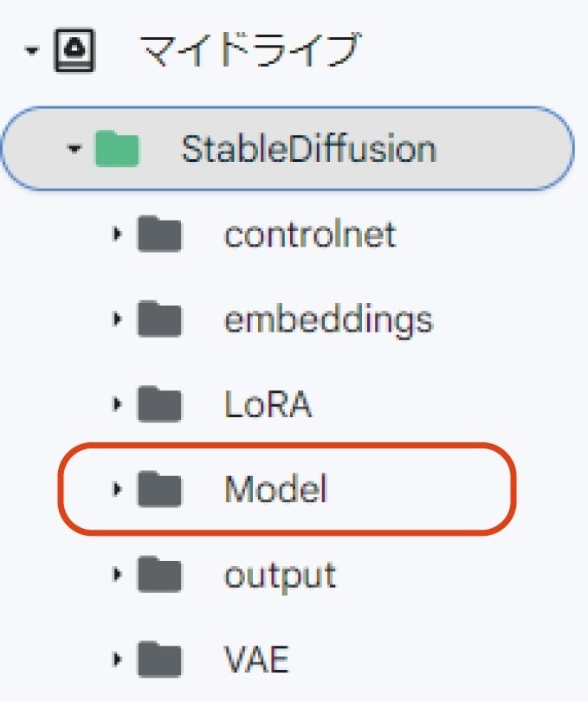Expand the Model folder arrow

(x=117, y=490)
